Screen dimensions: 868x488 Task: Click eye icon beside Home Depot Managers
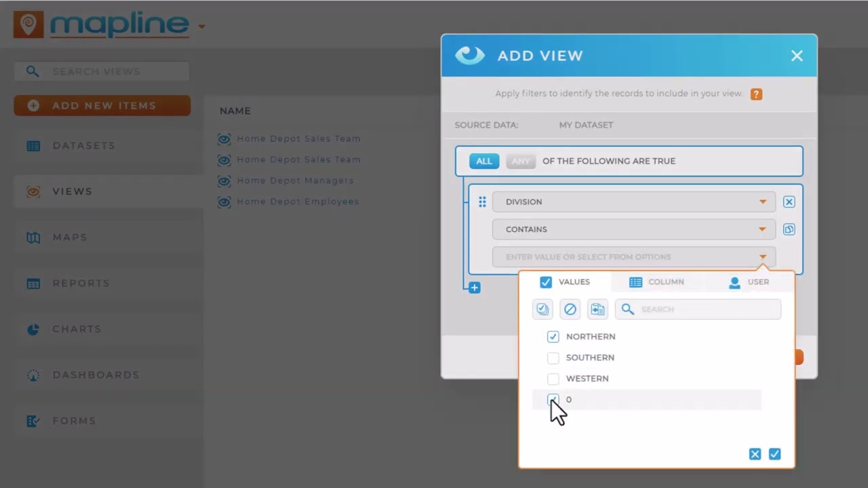(224, 181)
